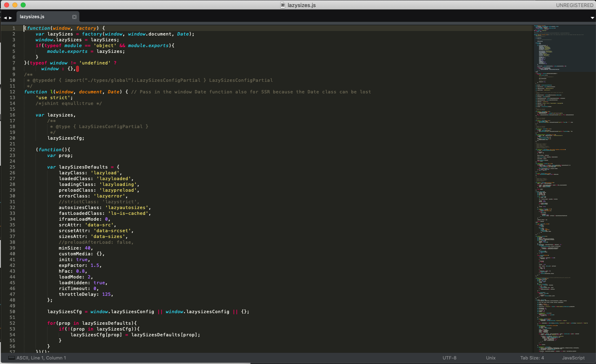Click the customMedia: {} line
The width and height of the screenshot is (596, 364).
[x=82, y=254]
